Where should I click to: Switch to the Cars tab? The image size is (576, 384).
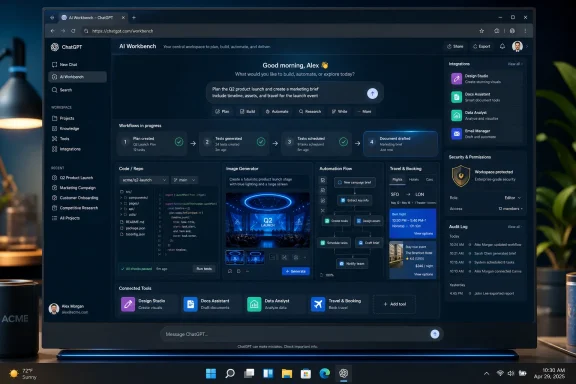click(429, 180)
